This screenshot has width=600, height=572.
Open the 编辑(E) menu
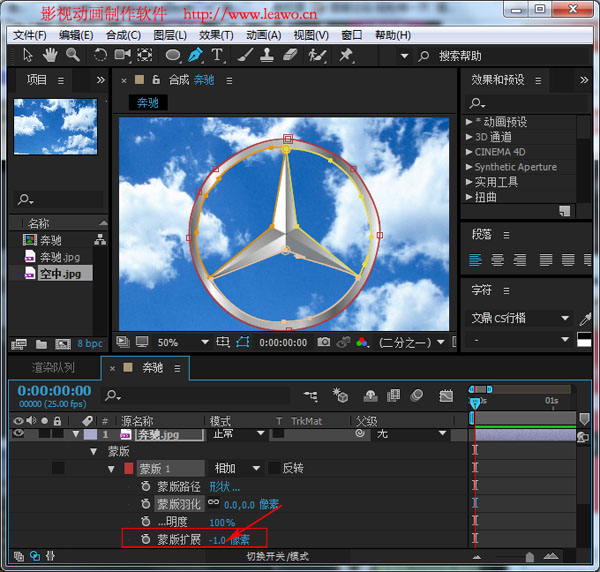(x=76, y=35)
